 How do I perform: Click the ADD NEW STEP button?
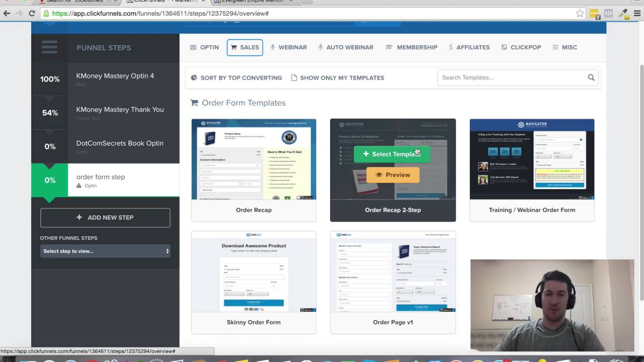pyautogui.click(x=105, y=218)
